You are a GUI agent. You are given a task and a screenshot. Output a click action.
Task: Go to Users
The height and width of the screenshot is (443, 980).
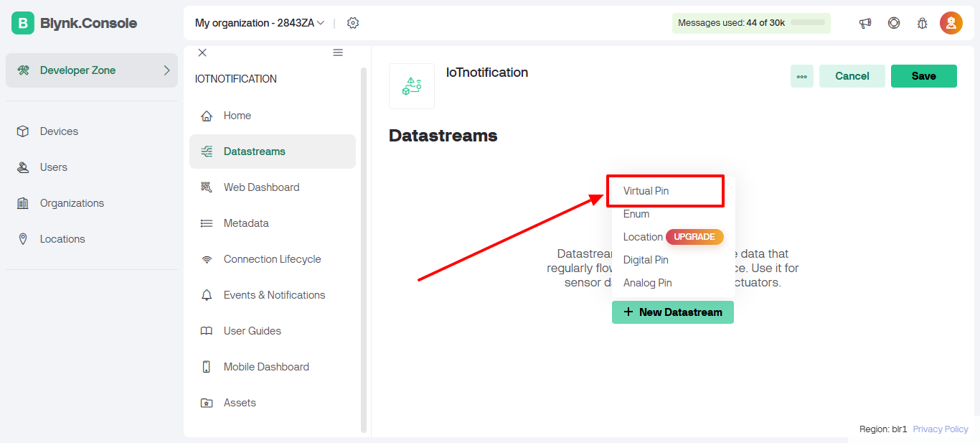click(x=92, y=167)
